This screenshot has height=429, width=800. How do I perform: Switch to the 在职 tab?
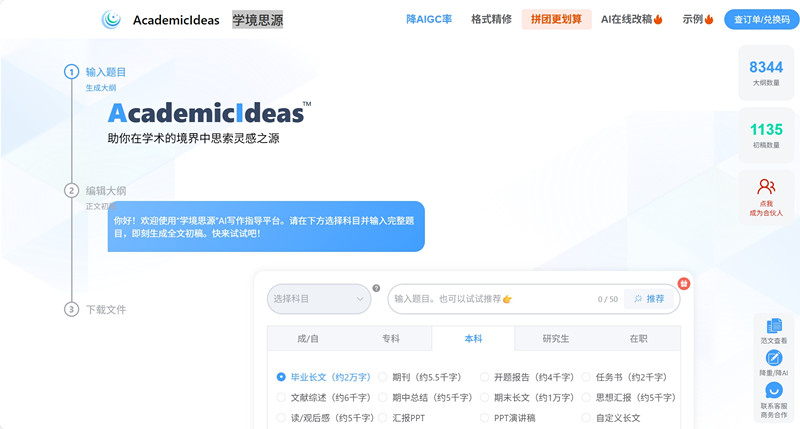pyautogui.click(x=638, y=339)
